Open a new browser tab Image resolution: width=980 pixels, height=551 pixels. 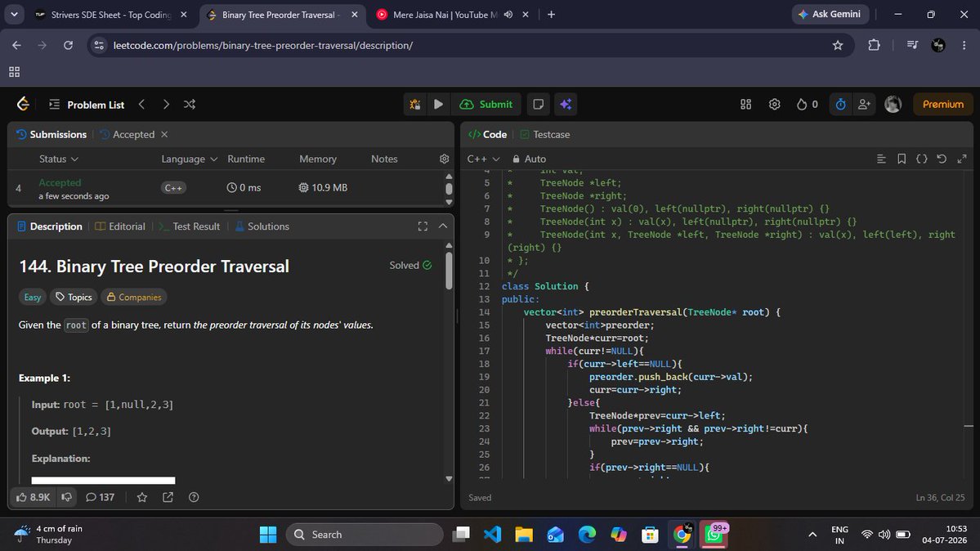click(551, 15)
